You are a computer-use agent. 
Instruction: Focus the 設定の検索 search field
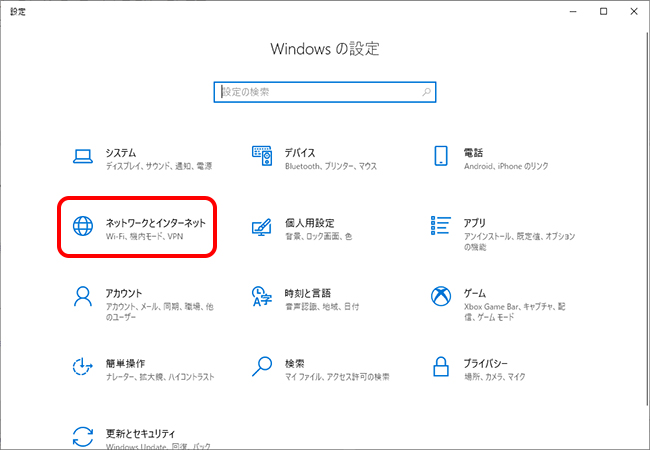325,92
